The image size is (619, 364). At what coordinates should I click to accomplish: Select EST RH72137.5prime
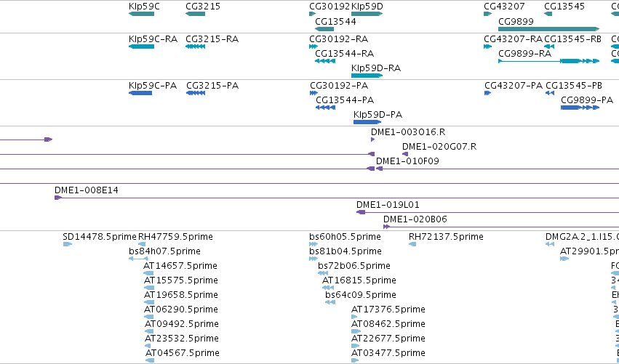412,245
